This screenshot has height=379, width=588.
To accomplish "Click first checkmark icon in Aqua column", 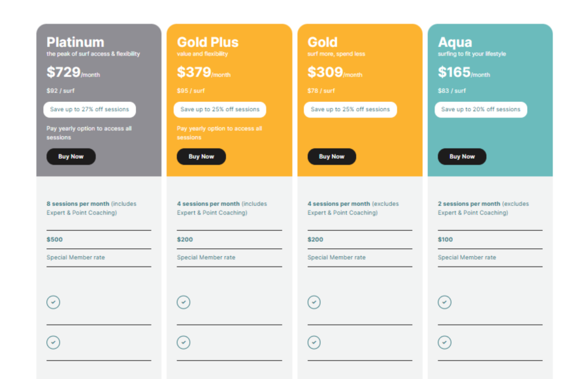I will [x=444, y=302].
